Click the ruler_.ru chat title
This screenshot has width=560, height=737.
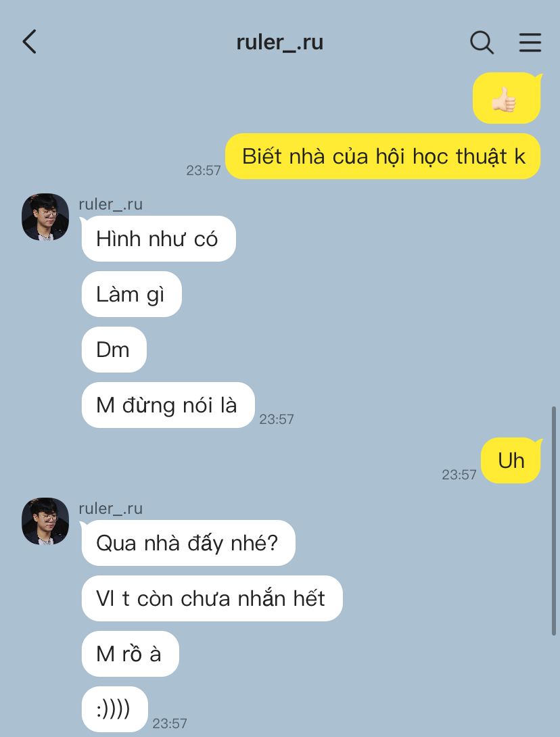pyautogui.click(x=280, y=43)
